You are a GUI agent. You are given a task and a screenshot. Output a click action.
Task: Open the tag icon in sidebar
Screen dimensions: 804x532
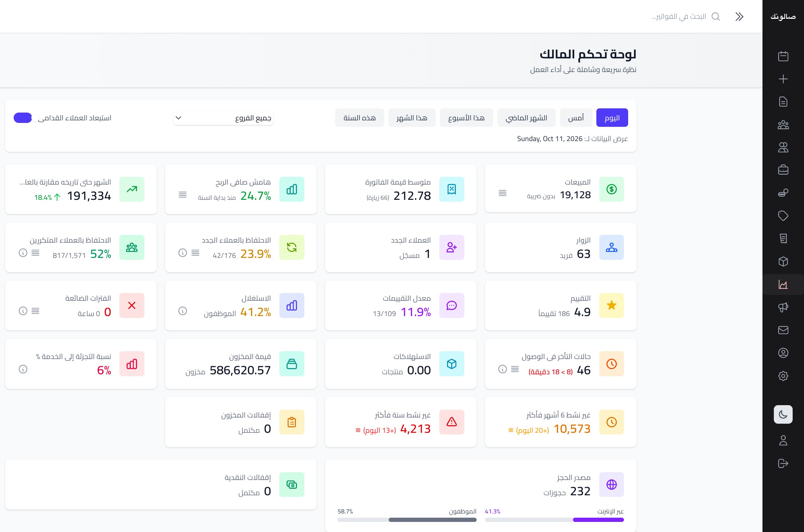[783, 216]
